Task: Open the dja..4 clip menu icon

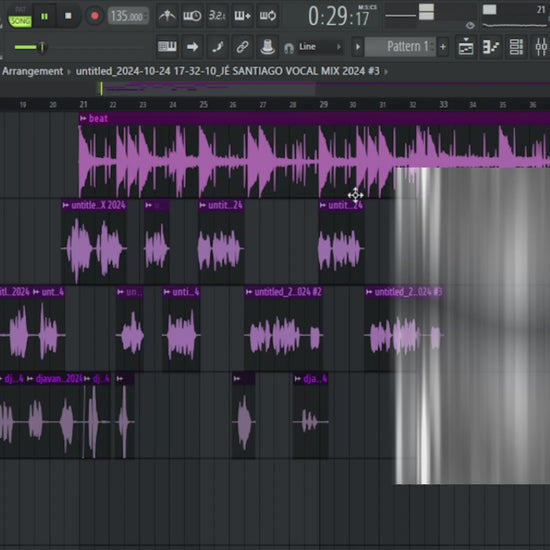Action: [x=297, y=378]
